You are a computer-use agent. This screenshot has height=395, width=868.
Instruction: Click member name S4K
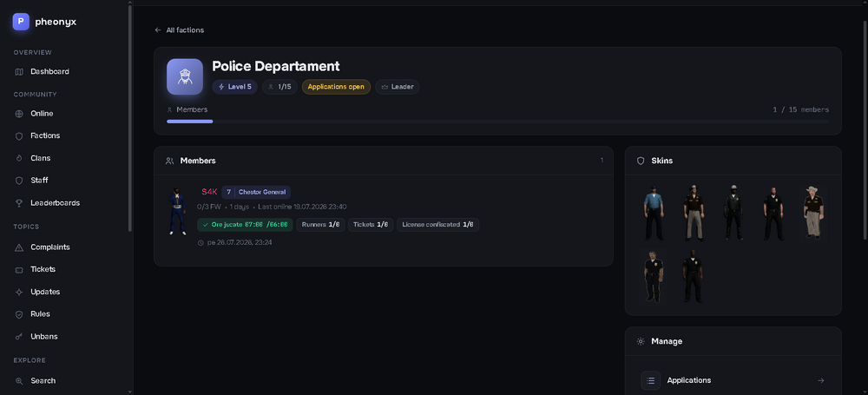click(209, 192)
